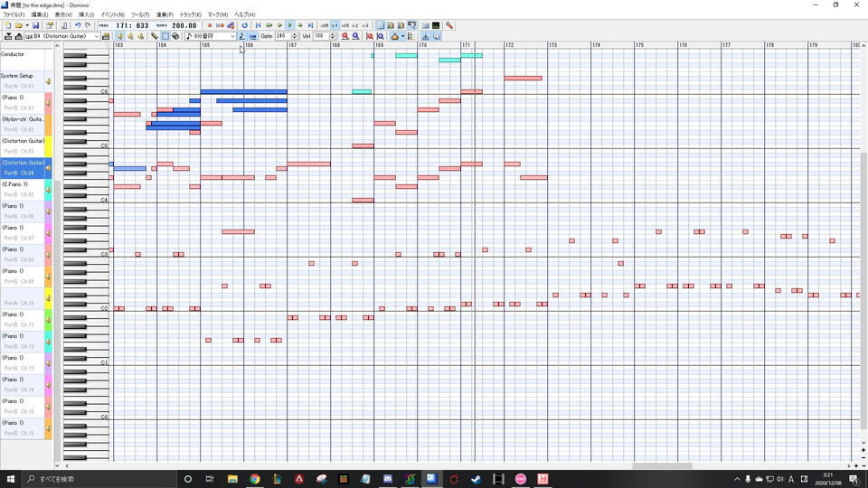The image size is (868, 488).
Task: Open the 表示(V) menu
Action: (63, 15)
